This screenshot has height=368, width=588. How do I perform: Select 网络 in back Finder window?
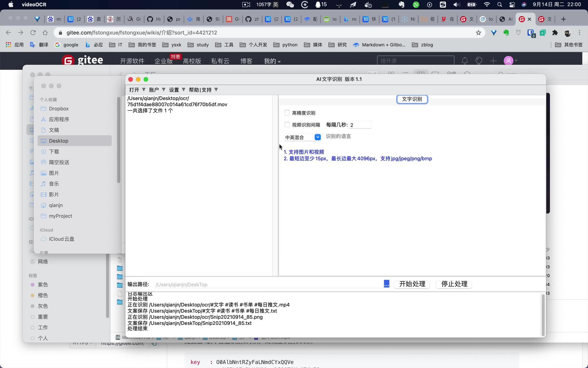(43, 261)
